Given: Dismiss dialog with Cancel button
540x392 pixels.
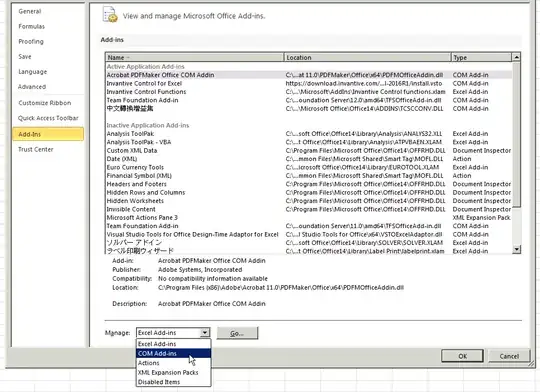Looking at the screenshot, I should [509, 356].
